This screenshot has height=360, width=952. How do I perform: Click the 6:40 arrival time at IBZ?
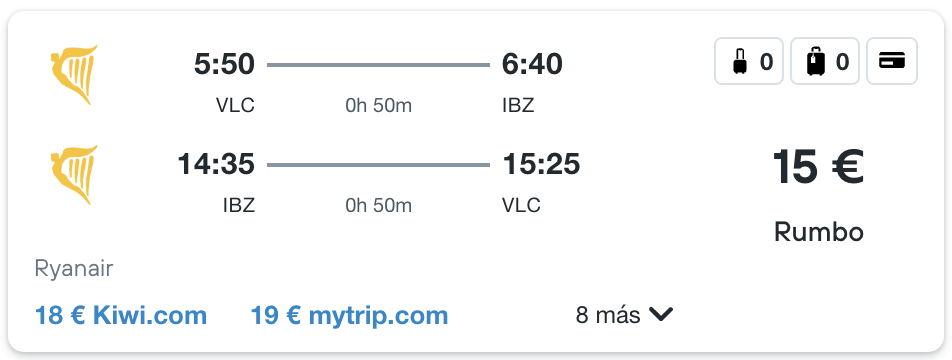tap(532, 64)
